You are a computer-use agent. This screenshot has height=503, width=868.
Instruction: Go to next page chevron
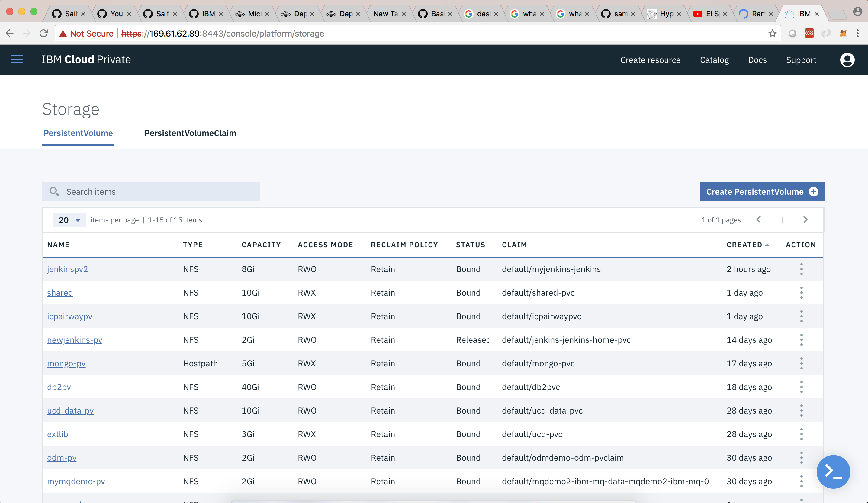pyautogui.click(x=805, y=220)
